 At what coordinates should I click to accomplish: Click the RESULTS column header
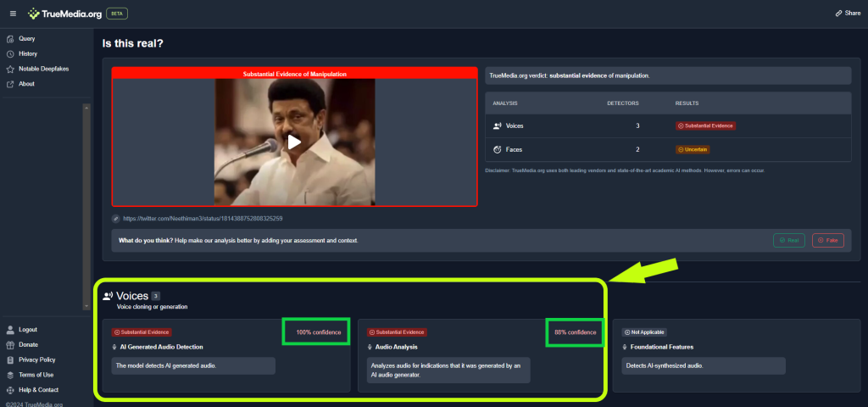(x=687, y=103)
